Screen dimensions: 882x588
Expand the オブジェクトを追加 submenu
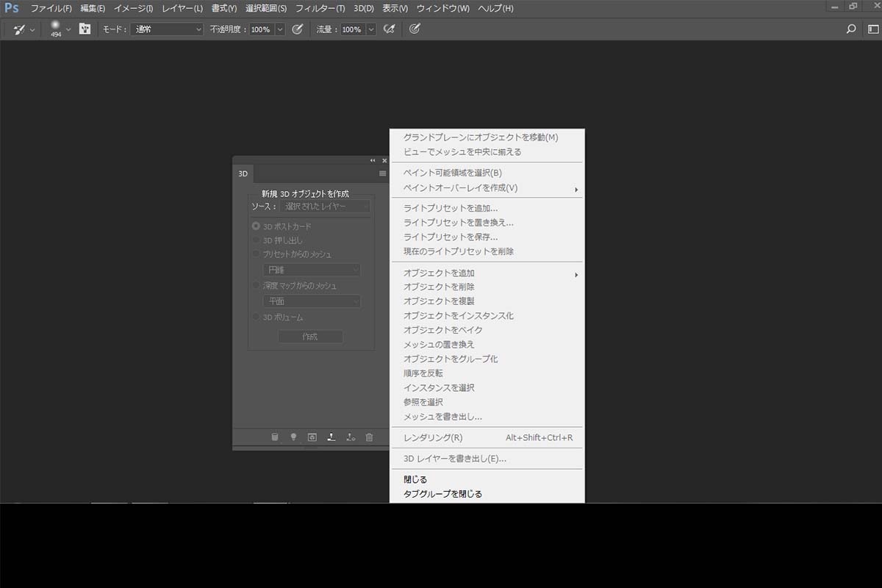[487, 273]
